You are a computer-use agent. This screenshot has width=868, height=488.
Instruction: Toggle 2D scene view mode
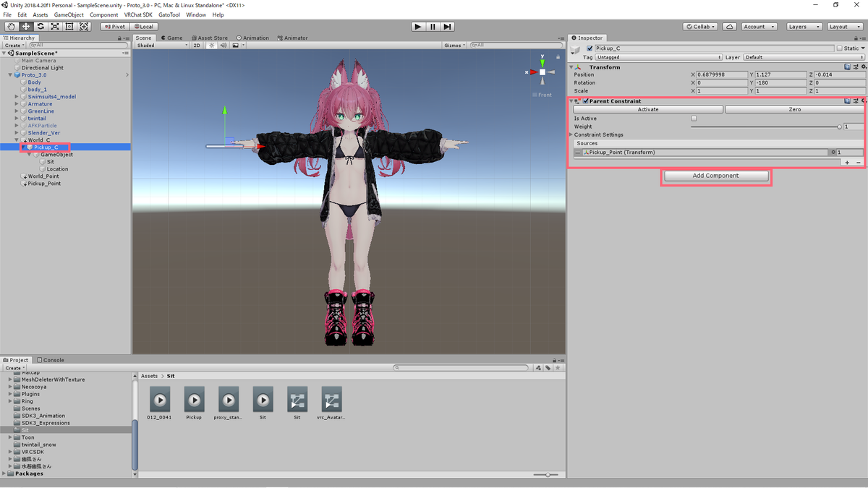[x=196, y=45]
